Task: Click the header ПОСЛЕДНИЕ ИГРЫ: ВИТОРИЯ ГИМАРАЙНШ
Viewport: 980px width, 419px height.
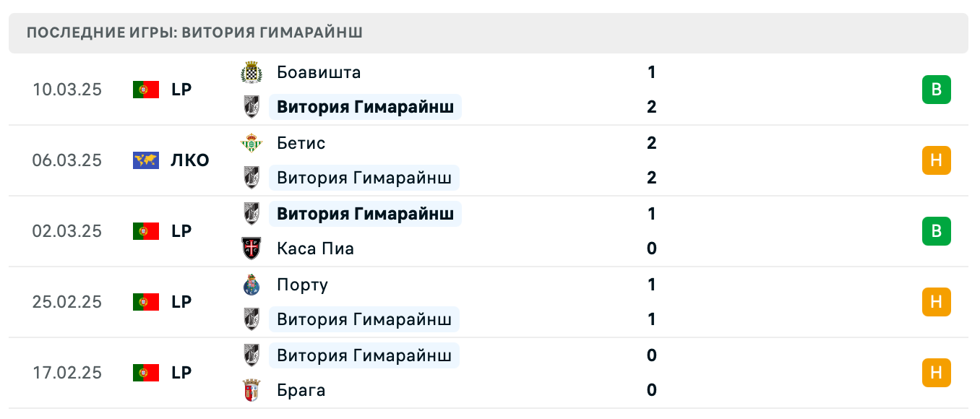Action: tap(194, 32)
